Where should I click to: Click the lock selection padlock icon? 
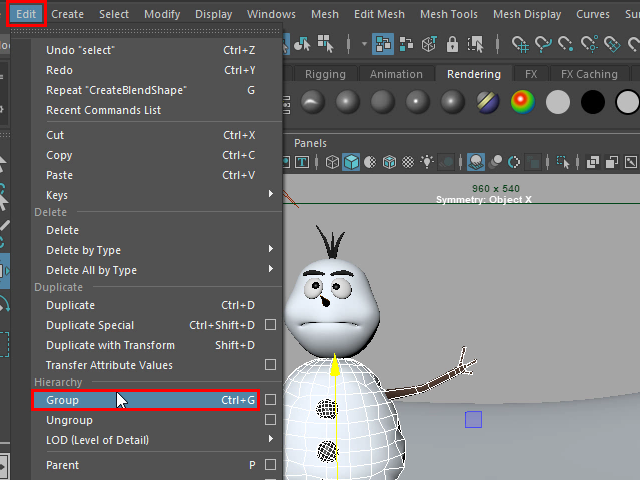point(453,44)
